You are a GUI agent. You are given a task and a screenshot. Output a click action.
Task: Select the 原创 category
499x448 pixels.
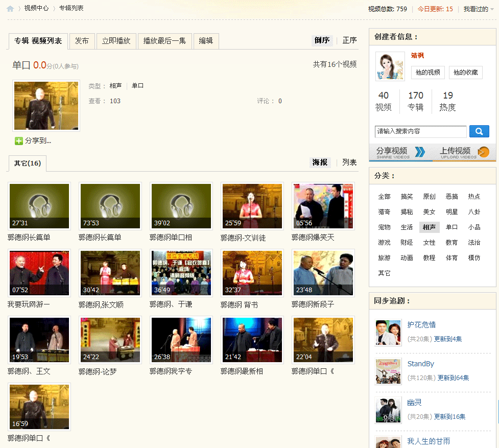(x=429, y=197)
